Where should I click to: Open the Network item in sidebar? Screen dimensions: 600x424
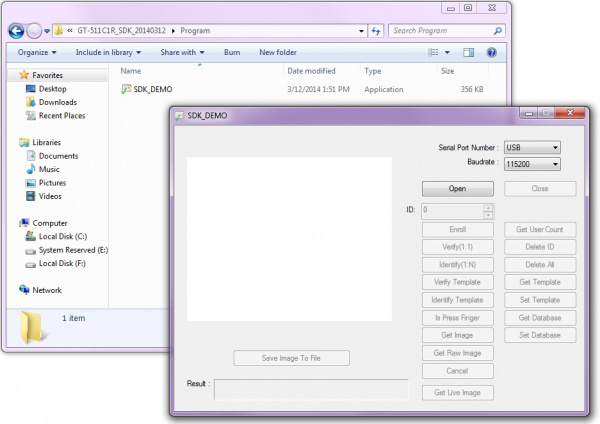[47, 290]
